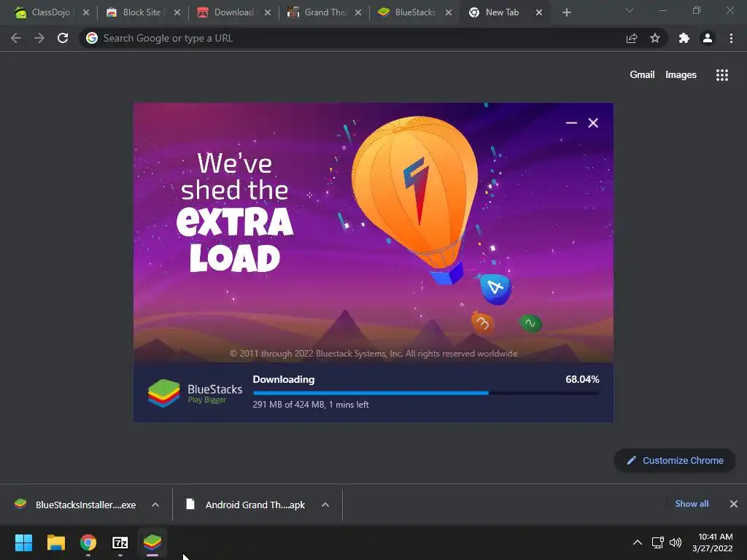
Task: Open Chrome extensions puzzle icon
Action: [684, 38]
